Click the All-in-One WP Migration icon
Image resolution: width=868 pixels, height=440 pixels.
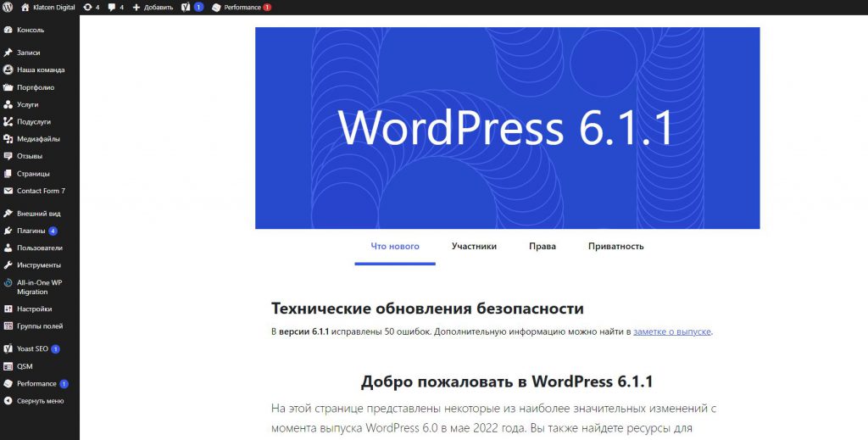[8, 283]
